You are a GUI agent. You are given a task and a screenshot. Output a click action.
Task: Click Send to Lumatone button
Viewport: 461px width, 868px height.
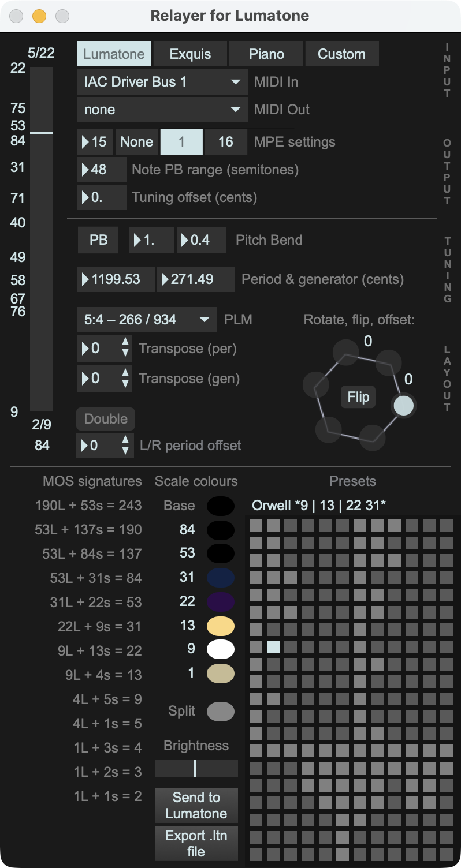196,805
